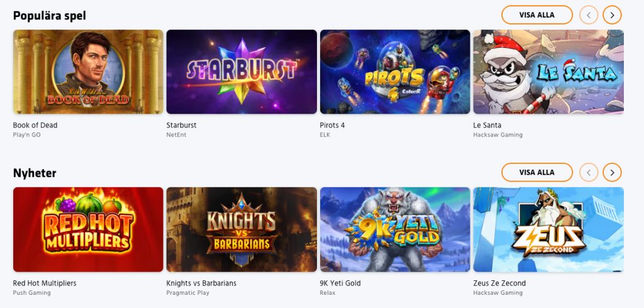Open Zeus Ze Zecond thumbnail
Image resolution: width=644 pixels, height=308 pixels.
(x=548, y=229)
